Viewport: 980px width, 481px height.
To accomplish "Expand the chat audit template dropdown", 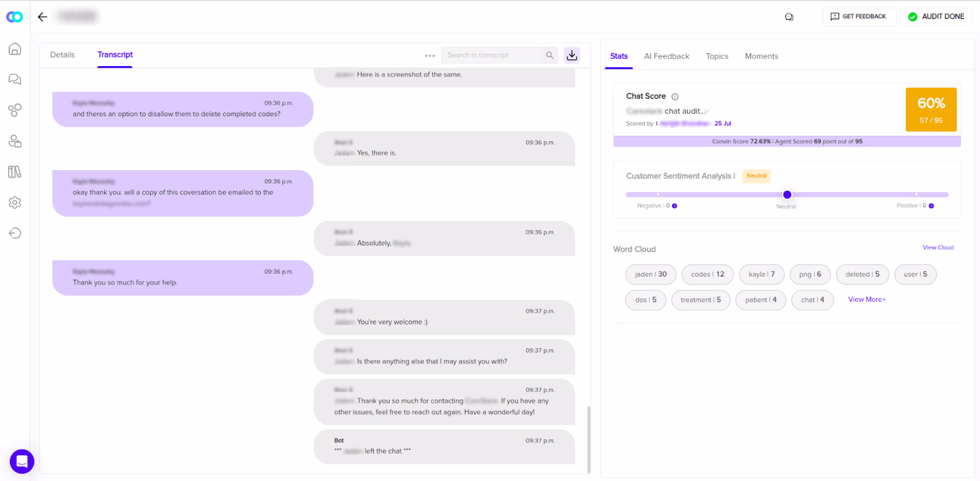I will [707, 111].
